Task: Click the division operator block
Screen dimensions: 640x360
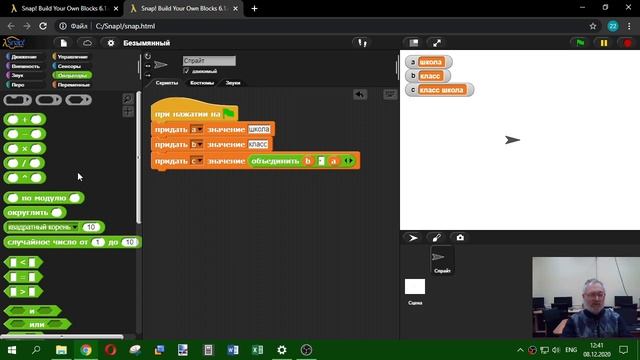Action: [x=24, y=163]
